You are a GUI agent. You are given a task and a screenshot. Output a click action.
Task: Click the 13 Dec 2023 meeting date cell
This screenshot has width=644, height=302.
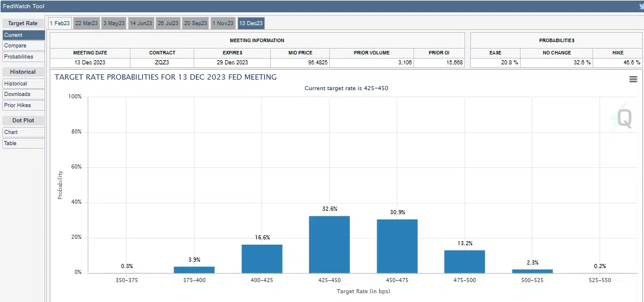90,63
